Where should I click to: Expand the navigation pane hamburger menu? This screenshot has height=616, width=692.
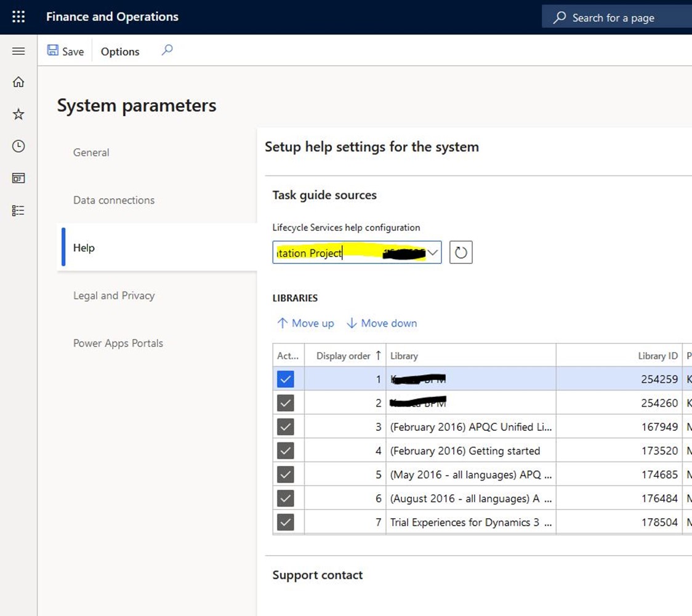coord(18,51)
